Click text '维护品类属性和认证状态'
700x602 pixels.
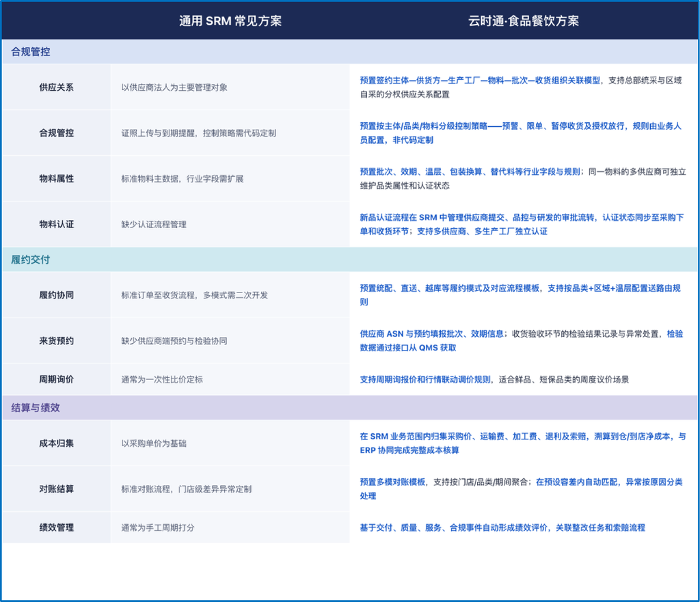point(405,186)
